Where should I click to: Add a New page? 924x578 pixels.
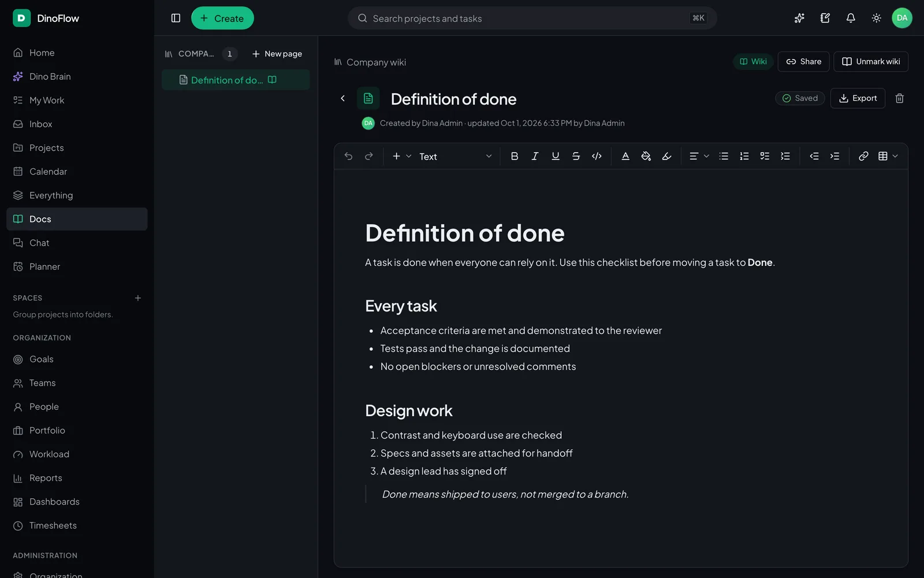click(277, 54)
